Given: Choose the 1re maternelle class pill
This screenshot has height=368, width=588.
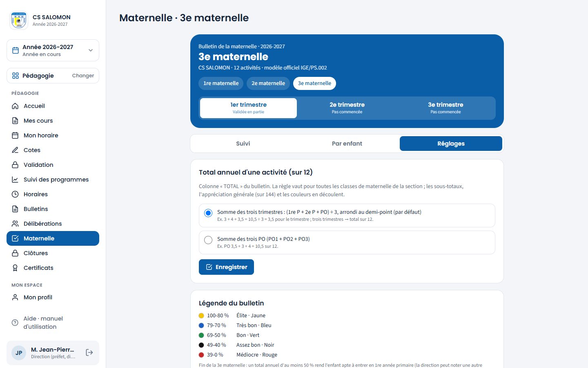Looking at the screenshot, I should [221, 83].
